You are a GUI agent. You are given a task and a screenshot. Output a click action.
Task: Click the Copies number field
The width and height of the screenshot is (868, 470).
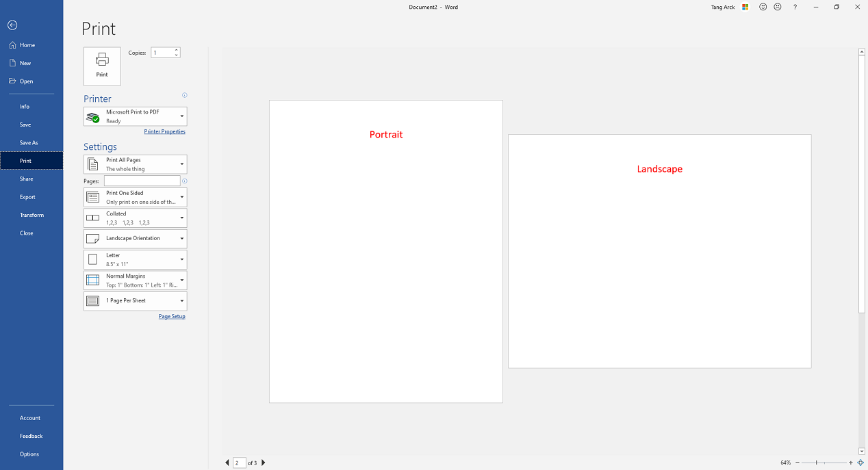coord(162,53)
